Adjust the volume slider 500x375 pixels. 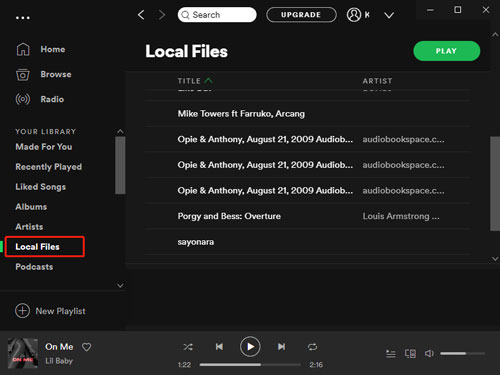coord(463,353)
